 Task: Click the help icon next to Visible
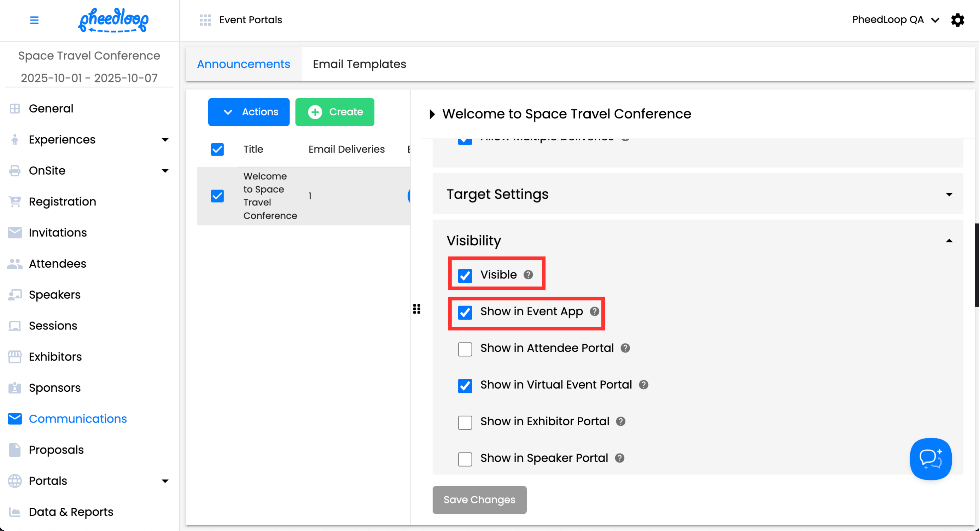pos(528,275)
